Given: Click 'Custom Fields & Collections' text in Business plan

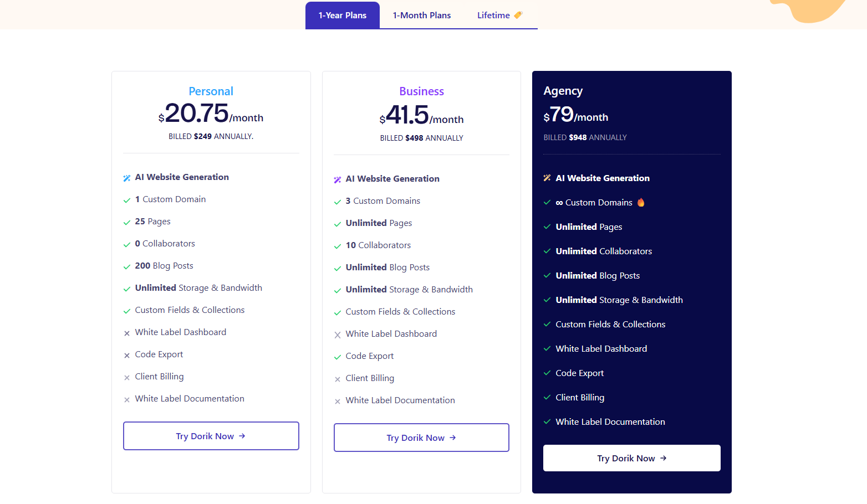Looking at the screenshot, I should tap(400, 312).
